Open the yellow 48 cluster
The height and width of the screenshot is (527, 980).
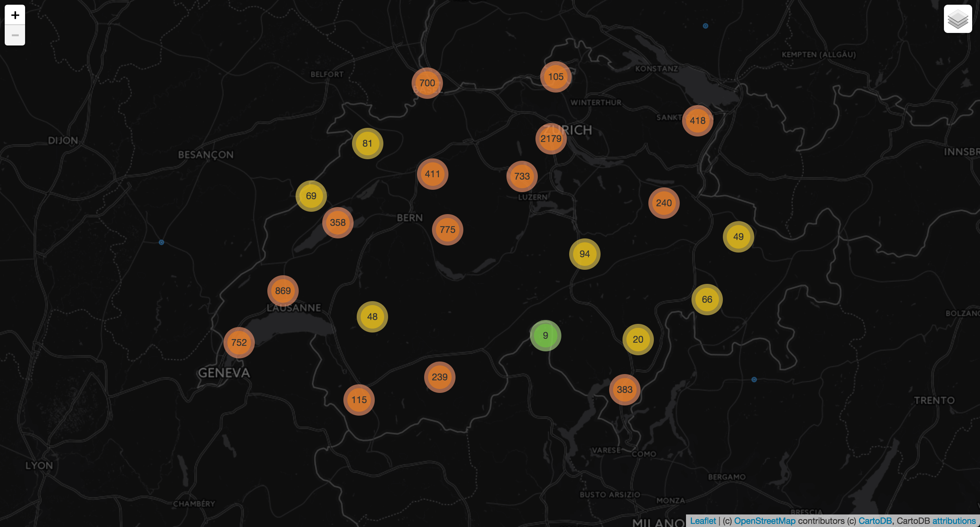point(372,316)
